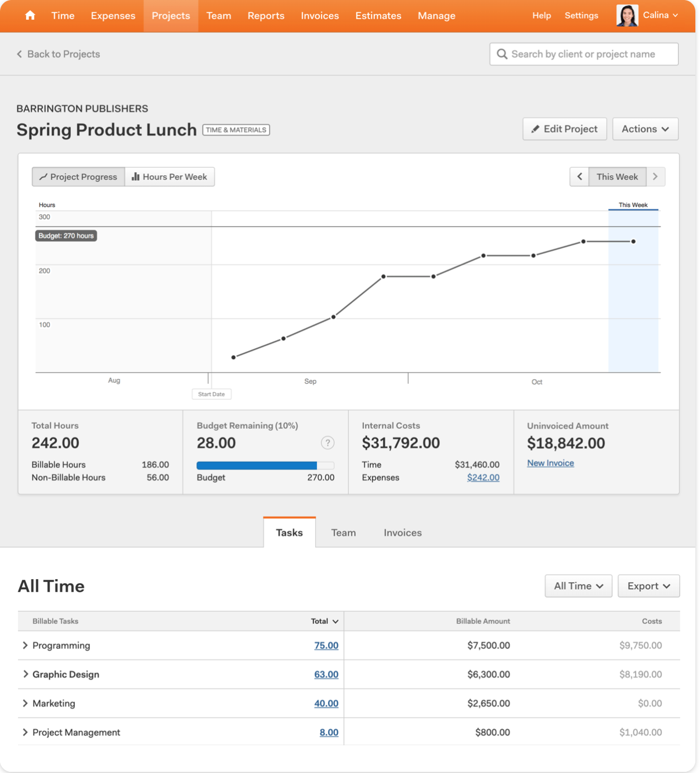Switch to the Team tab
The width and height of the screenshot is (700, 773).
pos(344,533)
